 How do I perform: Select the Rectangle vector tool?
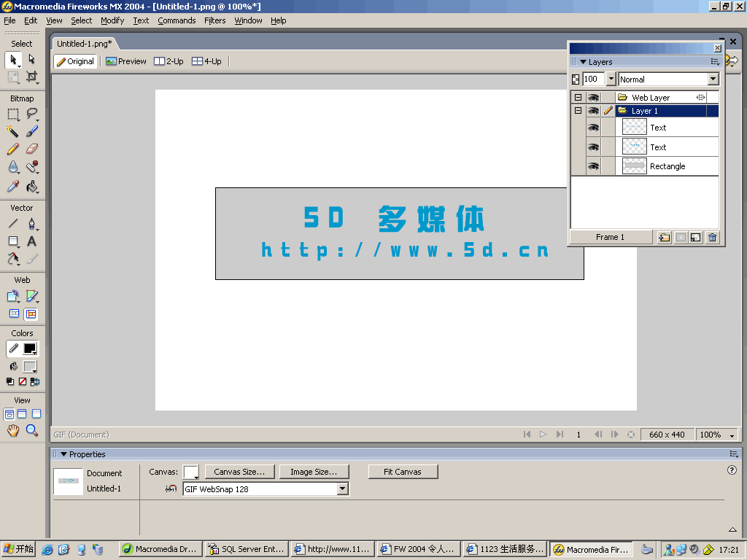coord(13,241)
